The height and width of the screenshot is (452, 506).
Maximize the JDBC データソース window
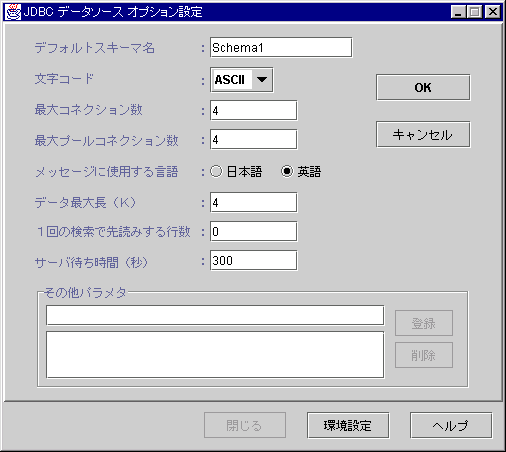[x=475, y=12]
